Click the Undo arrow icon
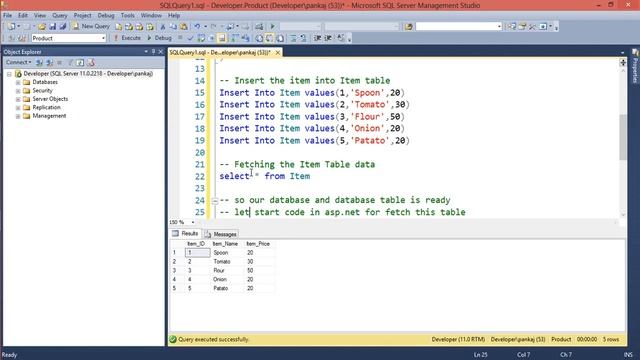Image resolution: width=640 pixels, height=360 pixels. pyautogui.click(x=197, y=27)
